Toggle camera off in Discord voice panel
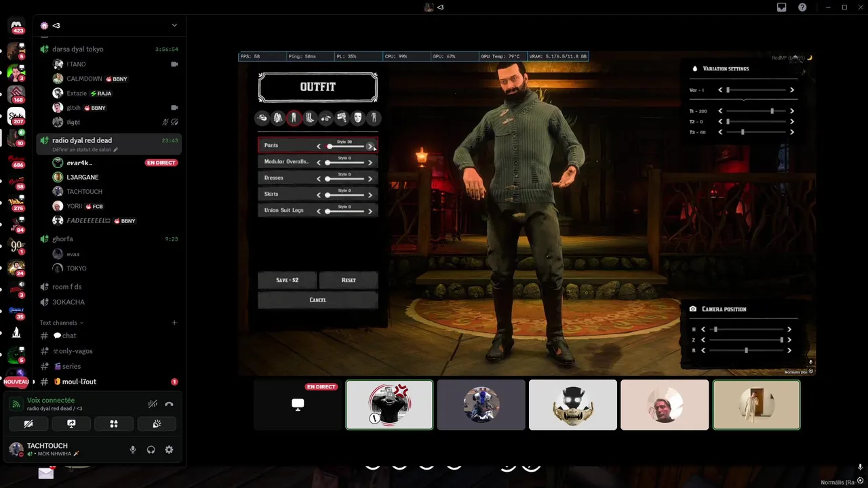This screenshot has height=488, width=868. pos(28,424)
